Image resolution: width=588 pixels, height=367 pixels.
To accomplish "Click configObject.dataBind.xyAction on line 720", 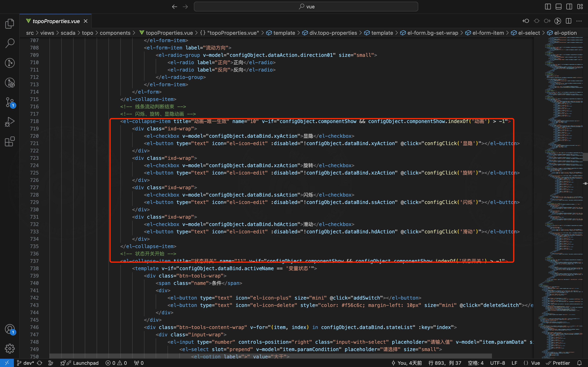I will point(253,136).
